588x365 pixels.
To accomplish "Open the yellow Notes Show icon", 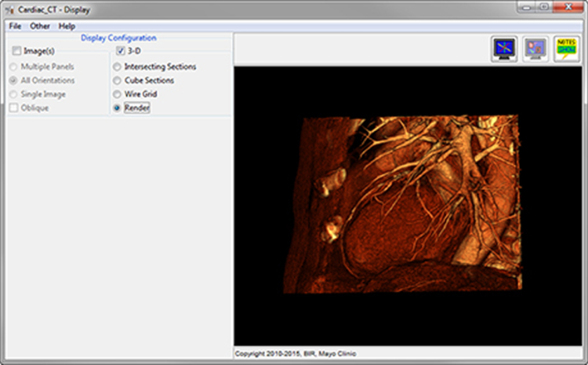I will [x=566, y=49].
